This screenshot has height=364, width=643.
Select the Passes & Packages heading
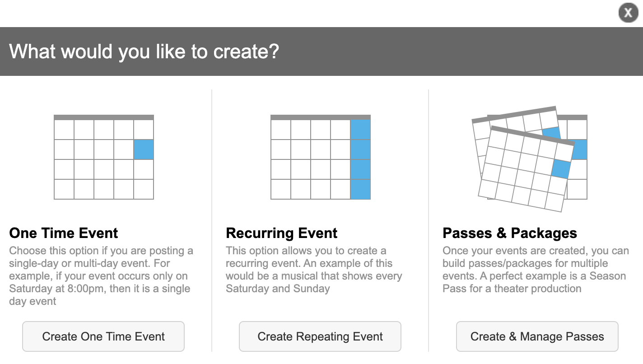(x=510, y=233)
